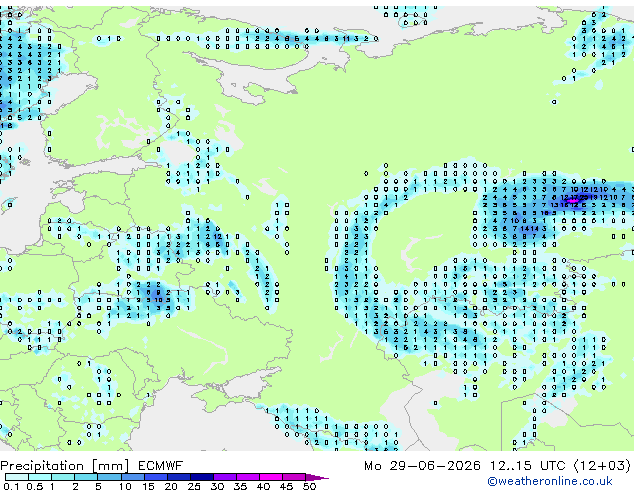Click the 35–40 mm legend color box
Screen dimensions: 634x490
(x=248, y=477)
